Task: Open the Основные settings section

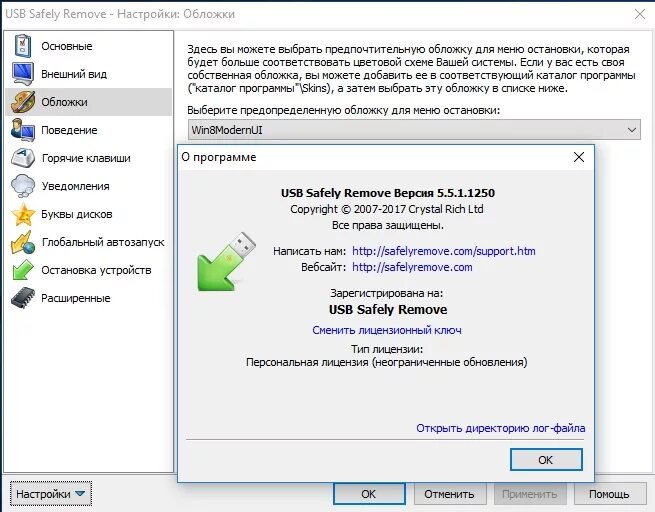Action: (67, 46)
